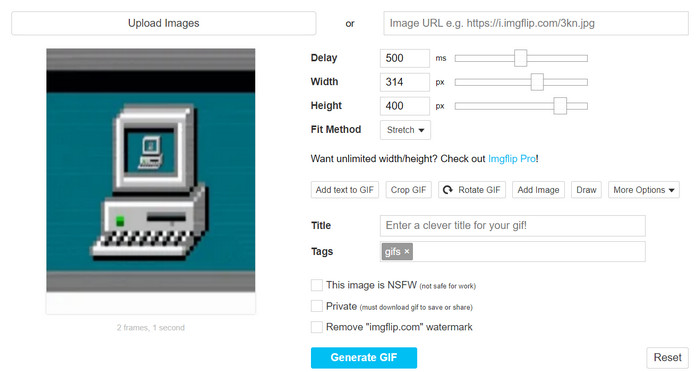Check Remove imgflip.com watermark box
Image resolution: width=700 pixels, height=372 pixels.
317,327
